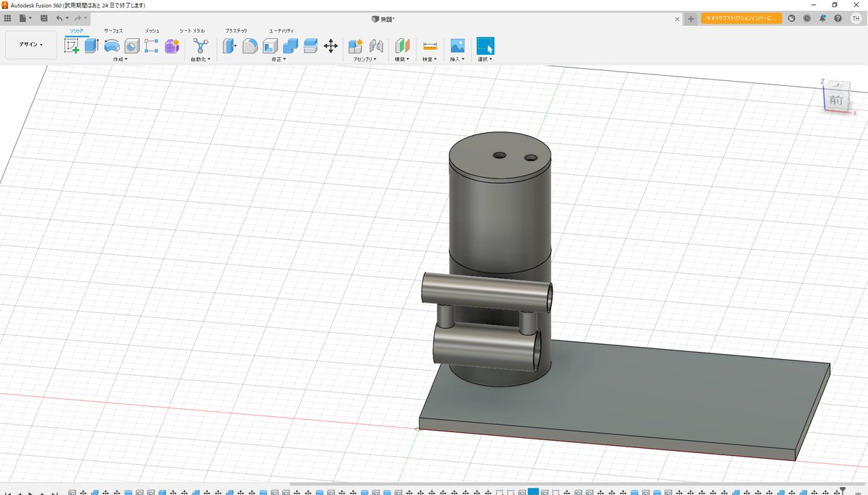Expand the 選択 panel dropdown
The image size is (868, 495).
pos(485,59)
